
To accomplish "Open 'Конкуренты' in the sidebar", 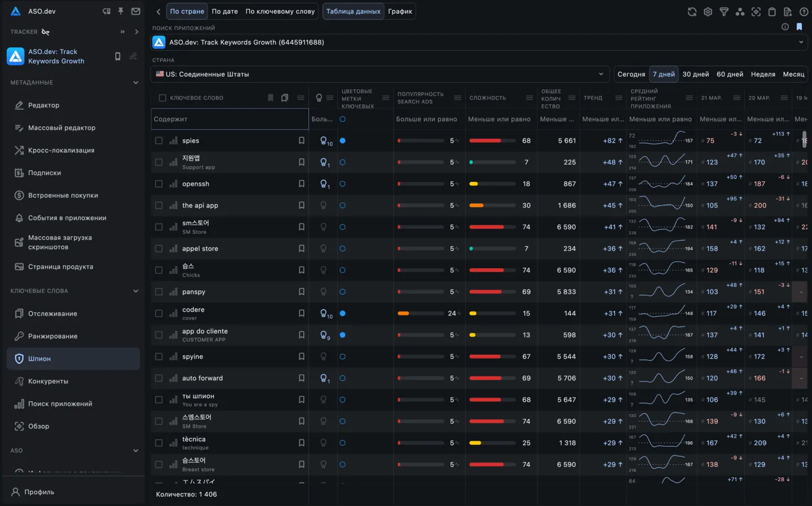I will pos(48,381).
